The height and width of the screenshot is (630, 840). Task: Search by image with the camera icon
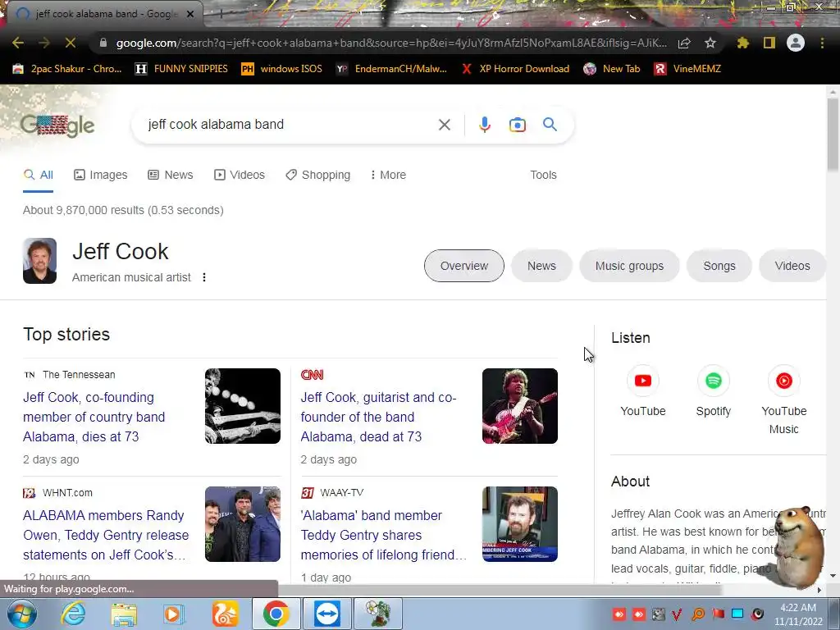(x=517, y=125)
